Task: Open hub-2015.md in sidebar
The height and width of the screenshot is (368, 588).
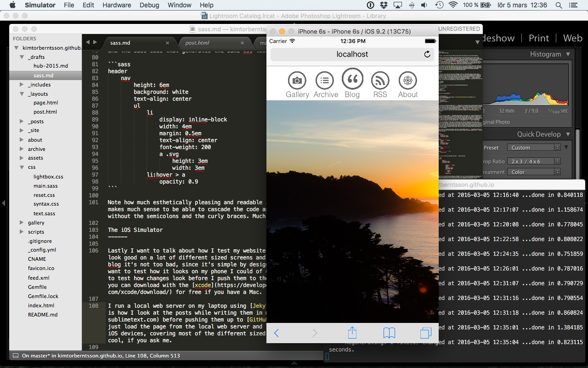Action: [51, 66]
